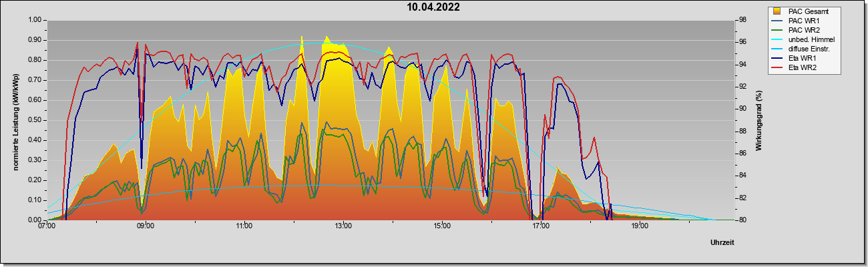Image resolution: width=868 pixels, height=267 pixels.
Task: Click the unbed. Himmel cyan legend marker
Action: click(x=777, y=39)
